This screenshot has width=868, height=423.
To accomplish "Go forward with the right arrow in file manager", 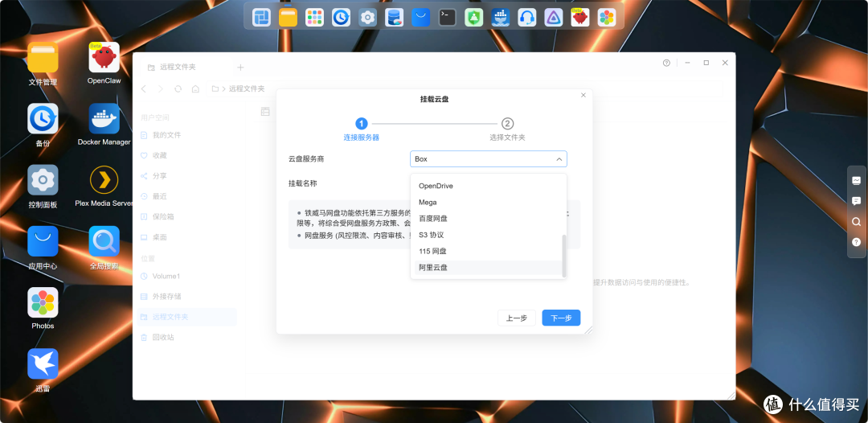I will 161,88.
